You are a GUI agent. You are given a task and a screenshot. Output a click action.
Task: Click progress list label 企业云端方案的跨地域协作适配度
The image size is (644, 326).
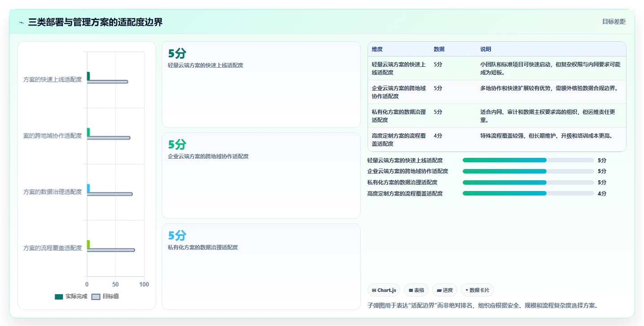pos(407,171)
